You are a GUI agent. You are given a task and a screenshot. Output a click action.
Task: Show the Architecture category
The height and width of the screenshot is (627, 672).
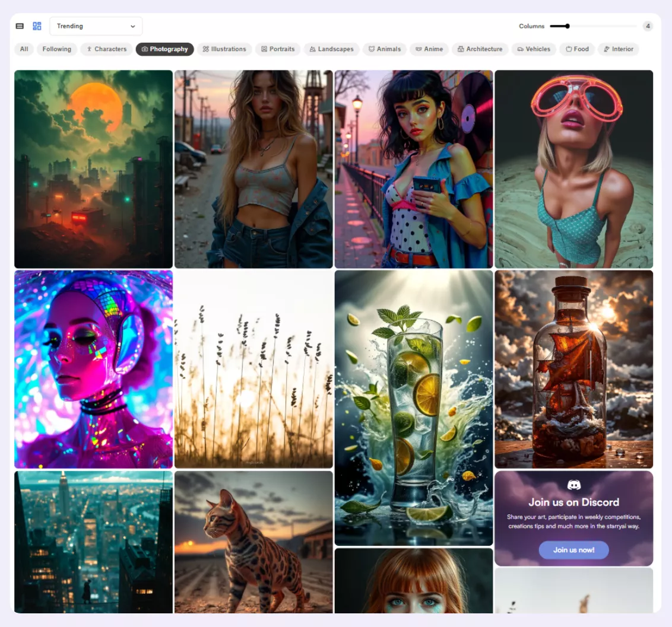coord(480,49)
